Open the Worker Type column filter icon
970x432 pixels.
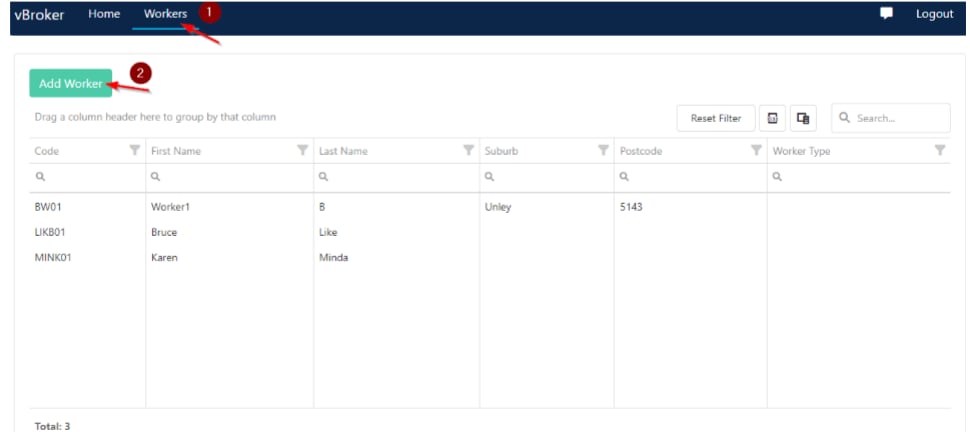tap(940, 150)
